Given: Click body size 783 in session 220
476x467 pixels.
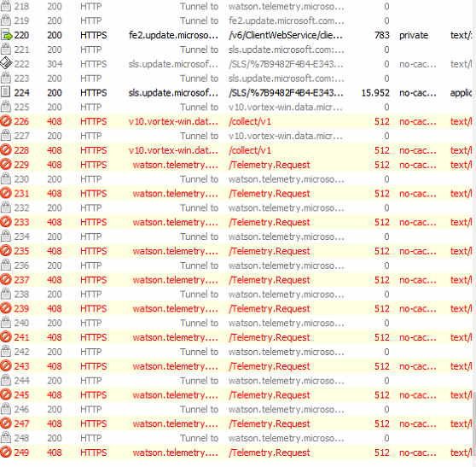Looking at the screenshot, I should tap(382, 35).
